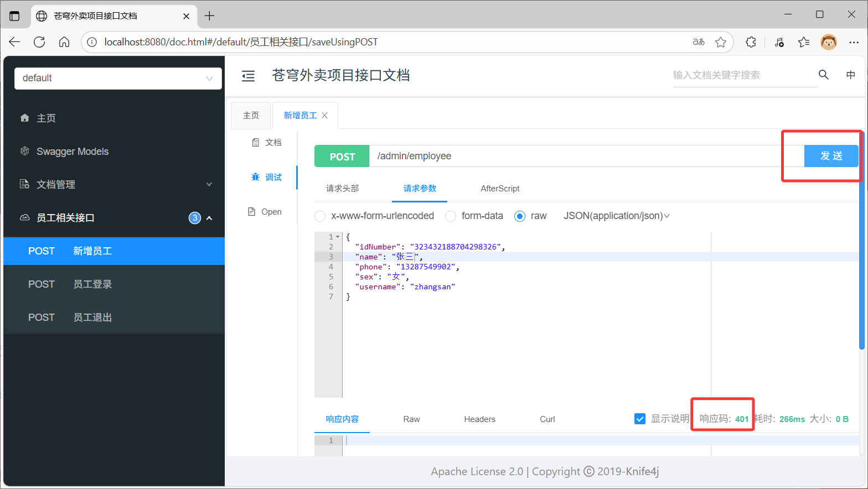868x489 pixels.
Task: Click the browser back arrow
Action: pos(14,42)
